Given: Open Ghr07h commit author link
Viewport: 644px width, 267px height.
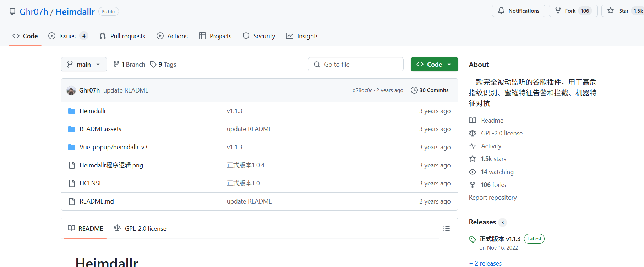Looking at the screenshot, I should click(x=89, y=90).
